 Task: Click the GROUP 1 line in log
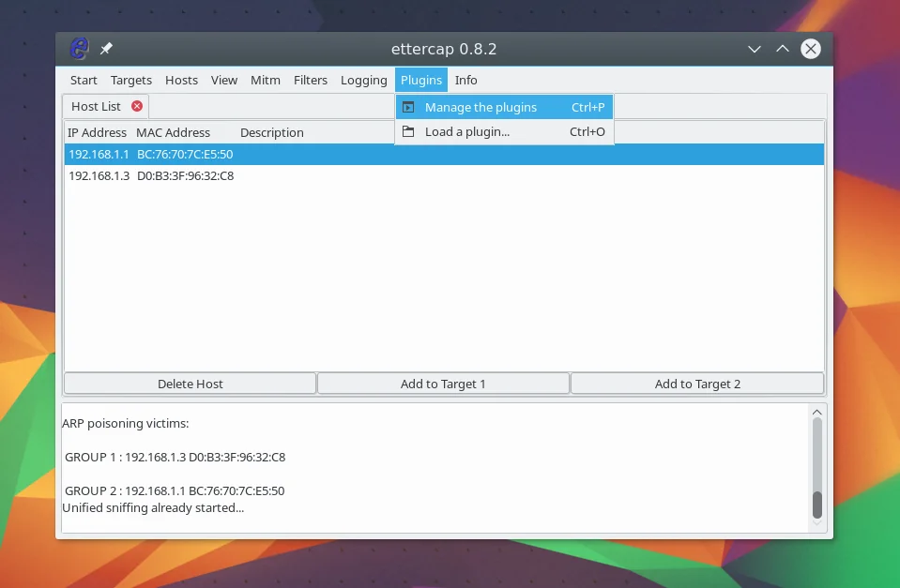[x=175, y=458]
